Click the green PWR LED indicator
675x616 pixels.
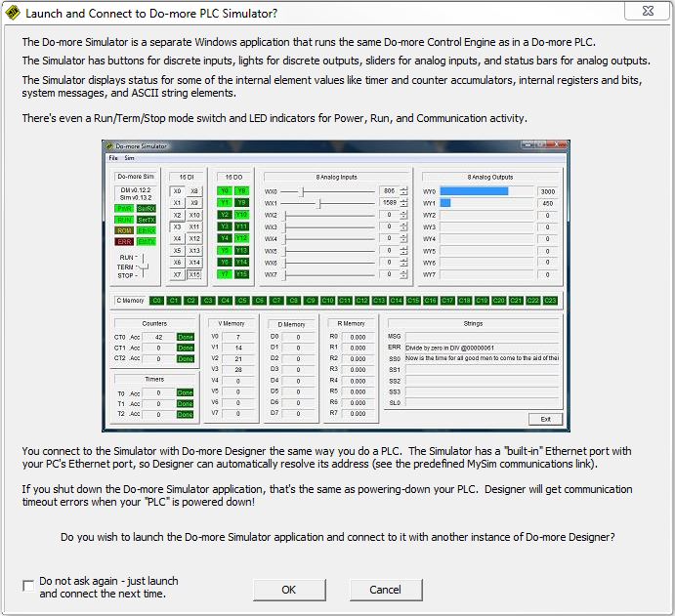[x=124, y=208]
